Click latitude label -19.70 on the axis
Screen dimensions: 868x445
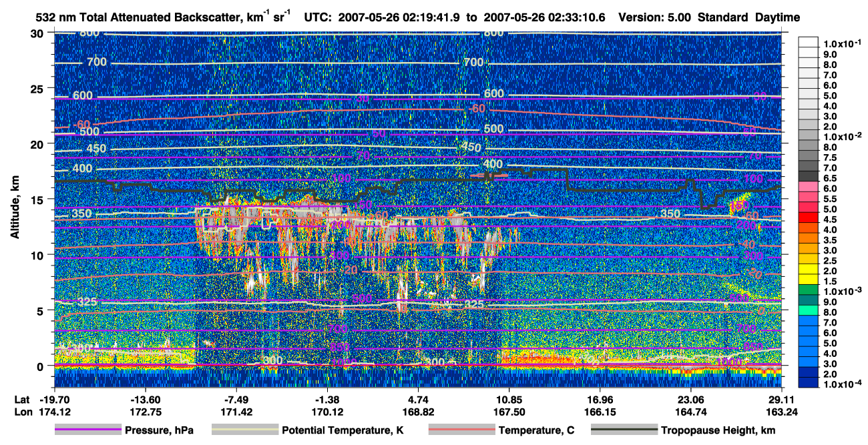coord(53,400)
